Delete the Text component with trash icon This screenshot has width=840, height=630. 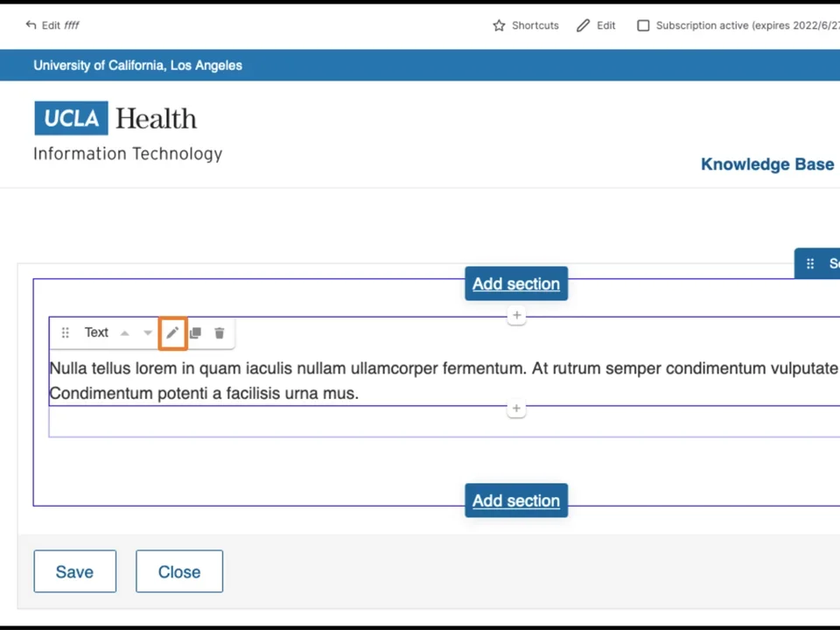(x=220, y=333)
